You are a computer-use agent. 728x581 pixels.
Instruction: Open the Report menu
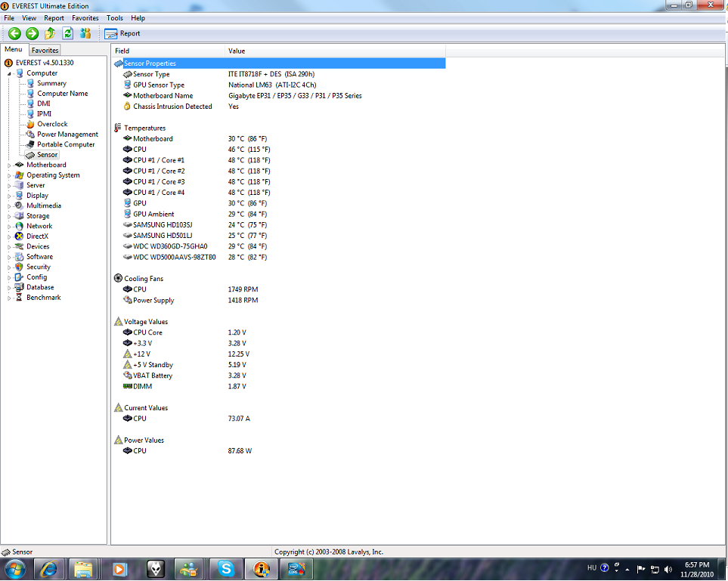[54, 18]
